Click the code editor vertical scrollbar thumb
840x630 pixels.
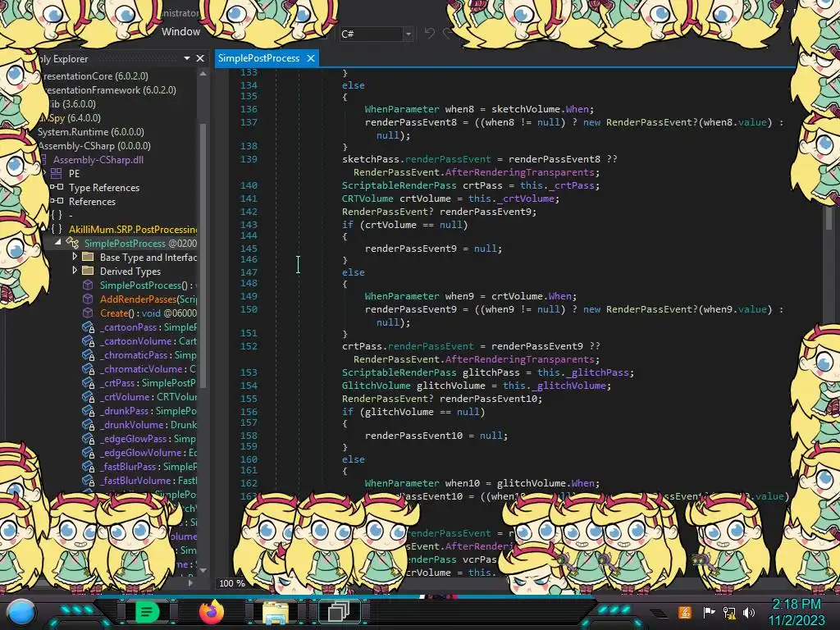pyautogui.click(x=829, y=218)
